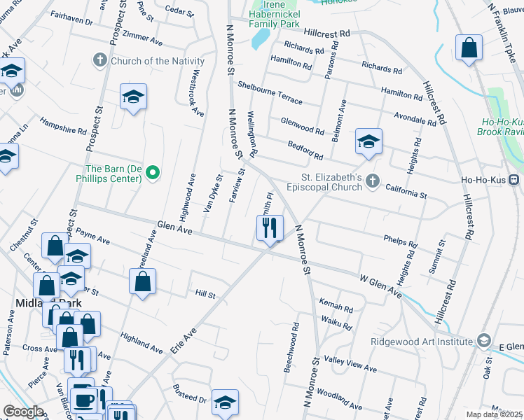This screenshot has width=524, height=420.
Task: Select the Woodland Ave label
Action: (340, 398)
